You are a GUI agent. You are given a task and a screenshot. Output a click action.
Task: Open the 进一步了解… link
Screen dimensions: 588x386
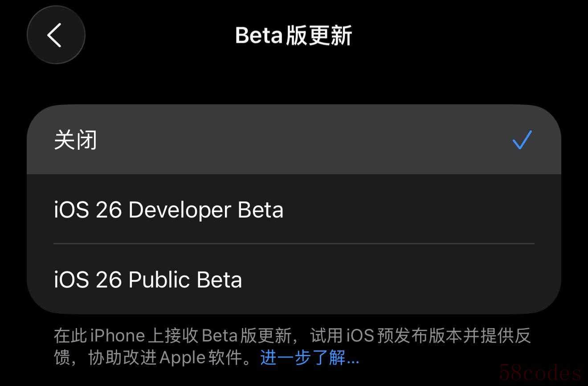310,357
